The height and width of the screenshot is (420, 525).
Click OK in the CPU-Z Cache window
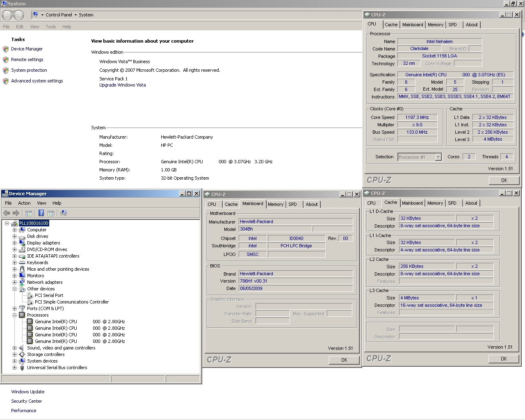coord(504,358)
